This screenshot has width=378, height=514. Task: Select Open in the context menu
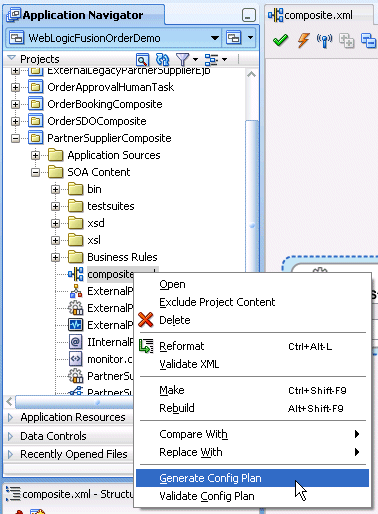(252, 284)
